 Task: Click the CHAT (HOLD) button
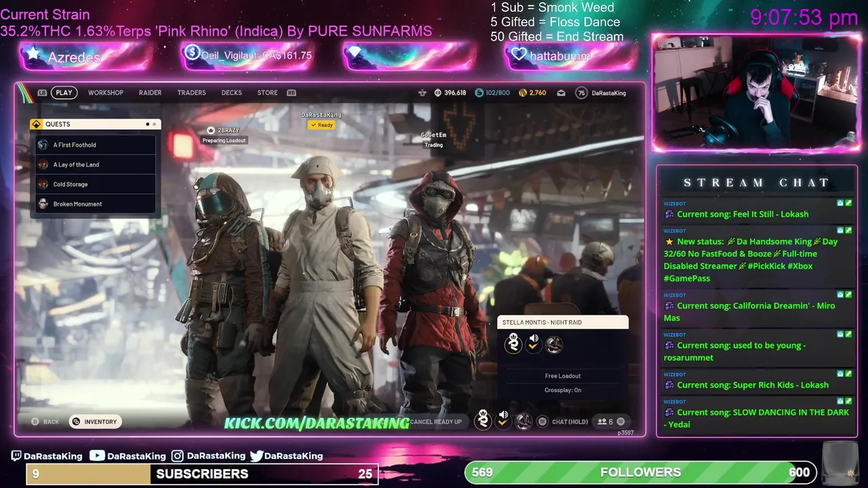tap(563, 422)
